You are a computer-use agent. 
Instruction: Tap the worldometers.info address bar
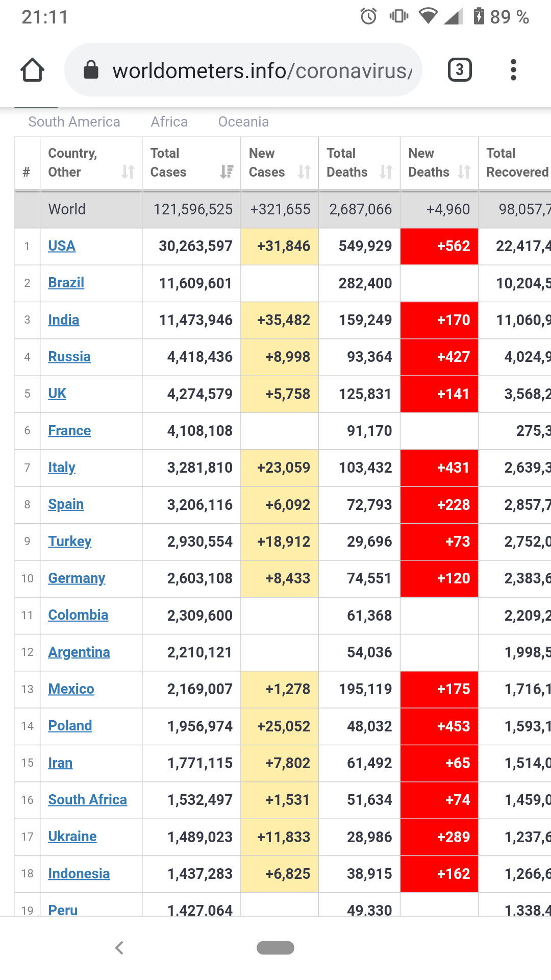click(260, 70)
